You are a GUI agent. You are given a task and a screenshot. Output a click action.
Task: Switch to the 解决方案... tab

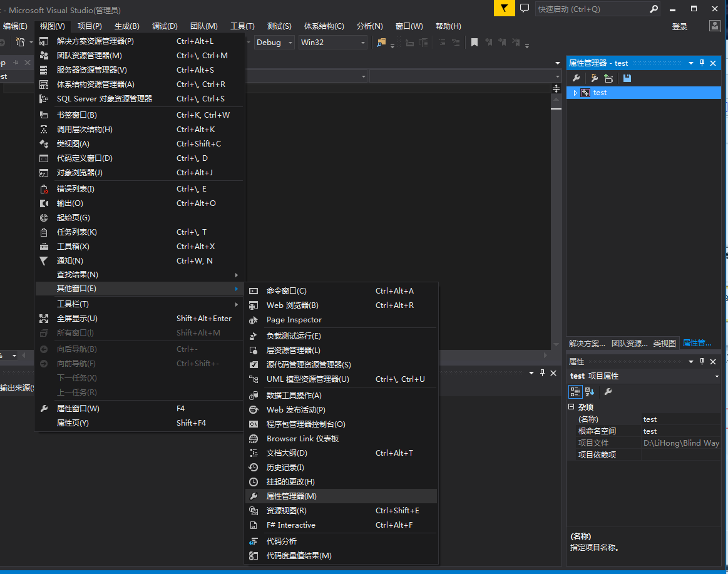pyautogui.click(x=587, y=343)
